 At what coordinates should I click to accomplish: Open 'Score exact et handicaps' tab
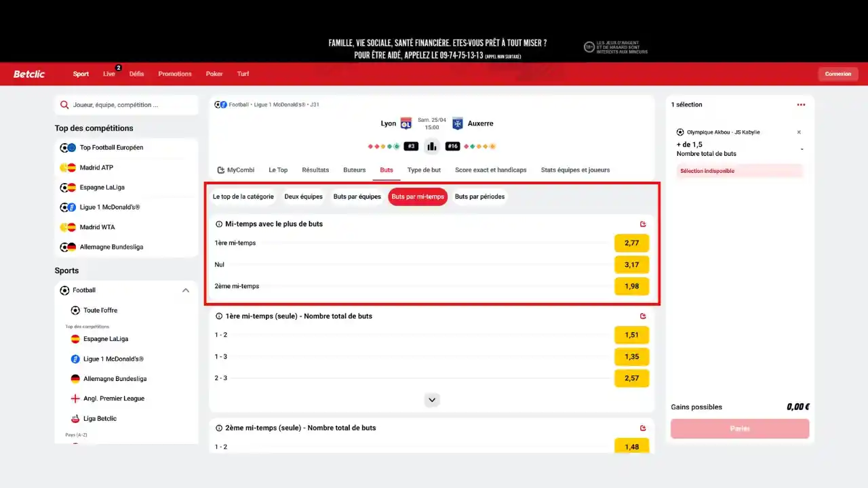pyautogui.click(x=491, y=170)
